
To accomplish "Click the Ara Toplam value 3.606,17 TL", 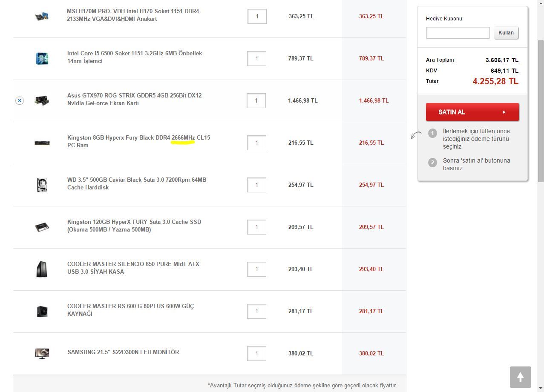I will click(502, 60).
